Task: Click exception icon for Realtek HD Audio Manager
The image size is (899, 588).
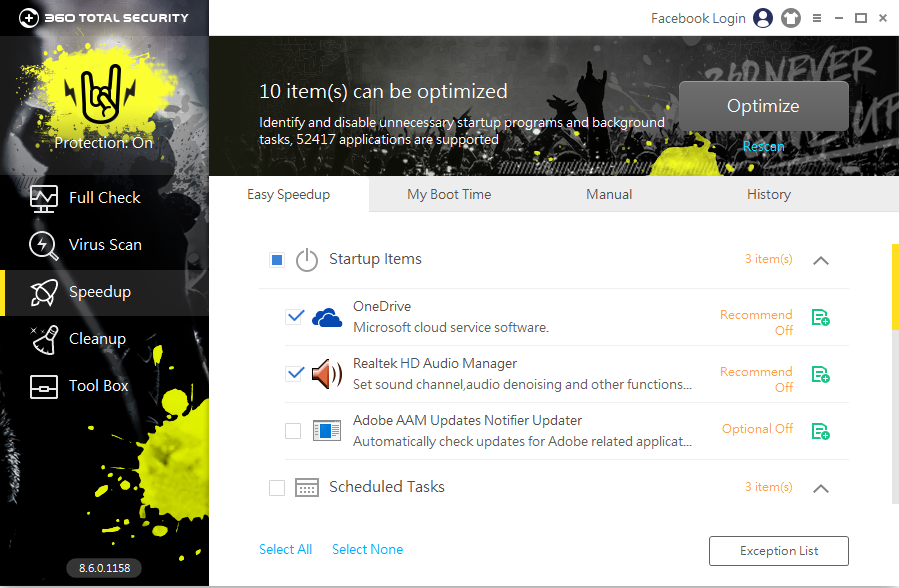Action: 820,375
